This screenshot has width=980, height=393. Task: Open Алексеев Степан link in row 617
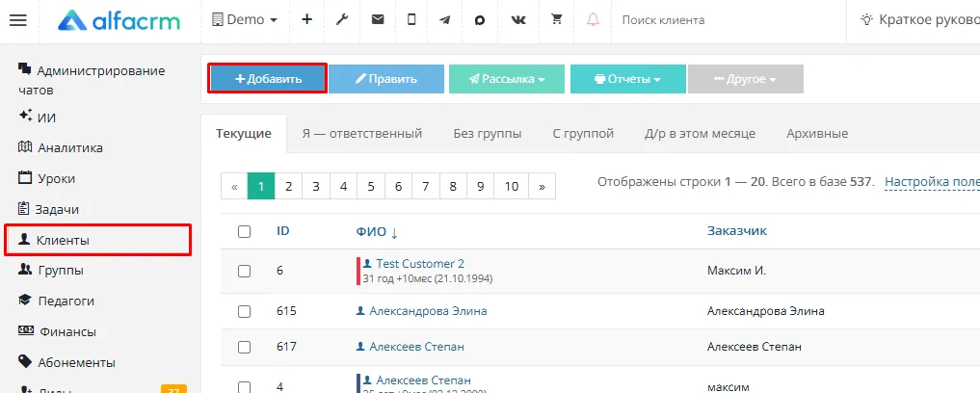point(416,346)
